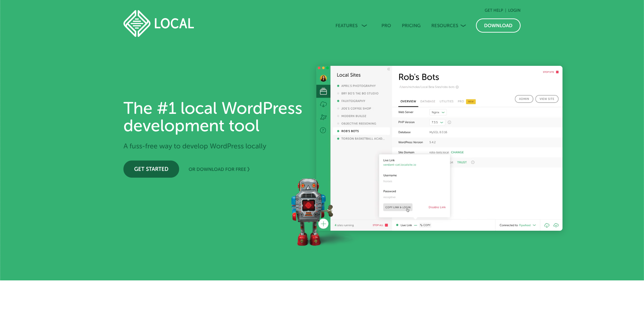Switch to the OVERVIEW tab
Image resolution: width=644 pixels, height=316 pixels.
[x=408, y=101]
